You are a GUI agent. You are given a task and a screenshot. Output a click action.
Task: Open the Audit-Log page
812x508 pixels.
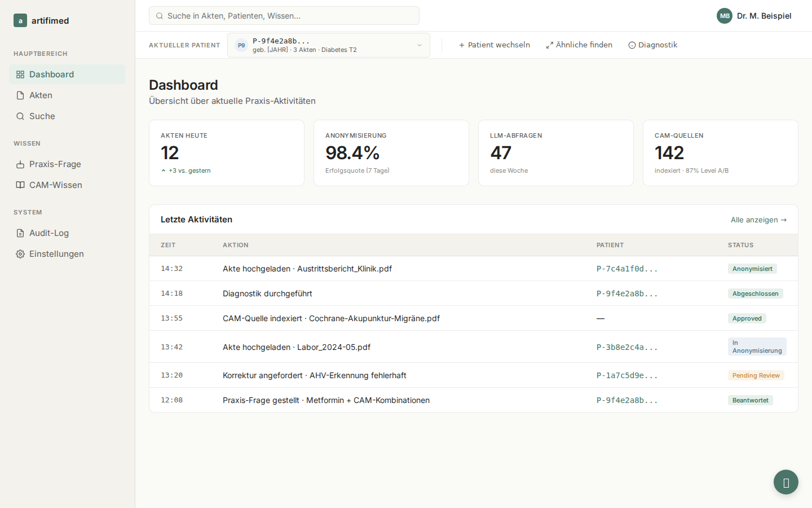tap(67, 233)
